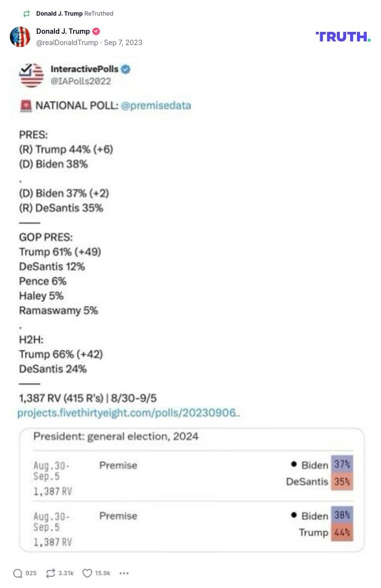Click the red Trump 44% swatch
This screenshot has width=381, height=588.
pos(342,533)
